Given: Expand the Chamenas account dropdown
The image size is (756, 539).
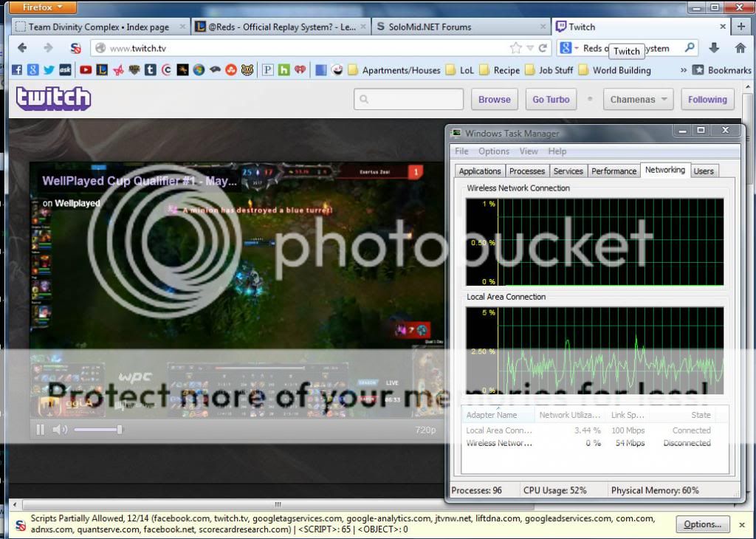Looking at the screenshot, I should tap(638, 100).
